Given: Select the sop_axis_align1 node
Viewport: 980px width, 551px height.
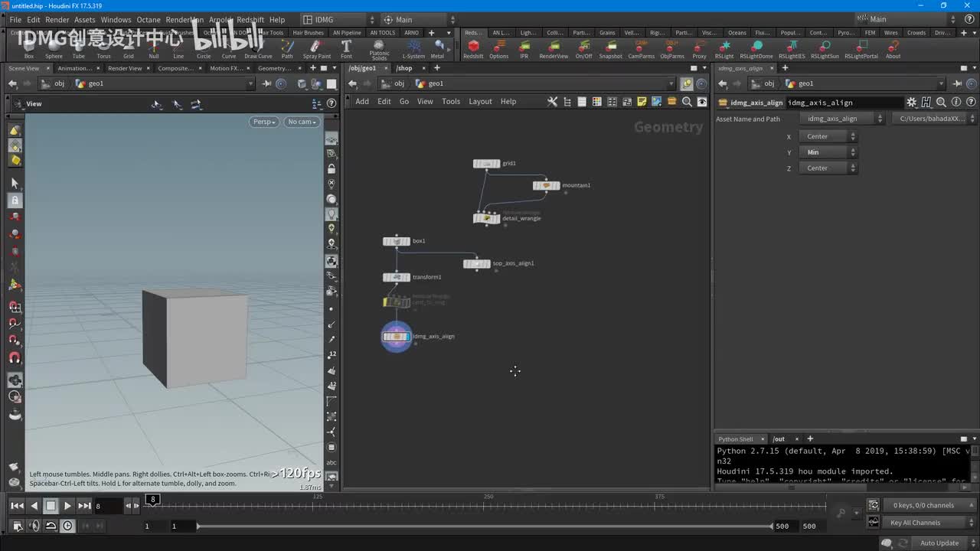Looking at the screenshot, I should click(x=477, y=263).
